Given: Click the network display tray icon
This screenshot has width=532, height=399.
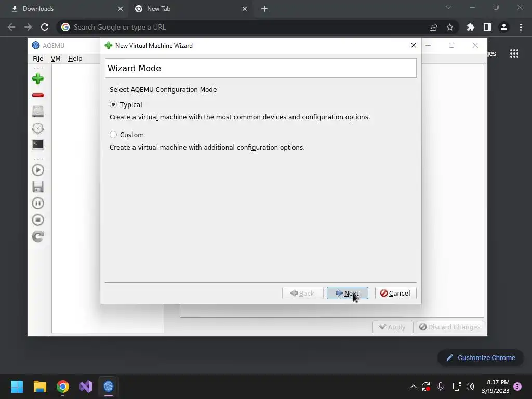Looking at the screenshot, I should click(457, 387).
